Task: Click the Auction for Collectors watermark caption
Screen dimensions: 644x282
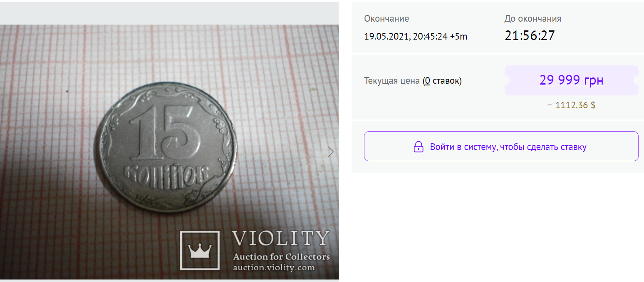Action: [x=281, y=257]
